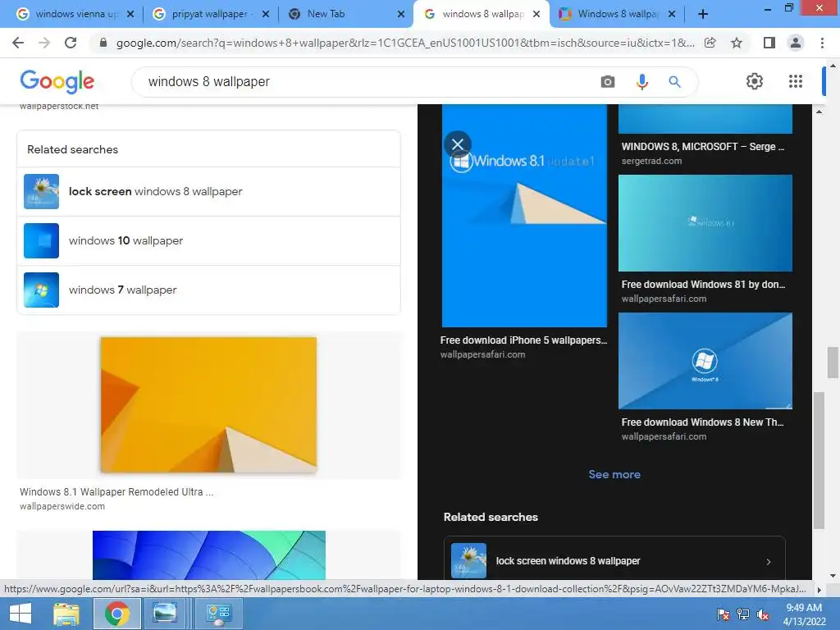The height and width of the screenshot is (630, 840).
Task: Search by image camera icon
Action: [x=608, y=81]
